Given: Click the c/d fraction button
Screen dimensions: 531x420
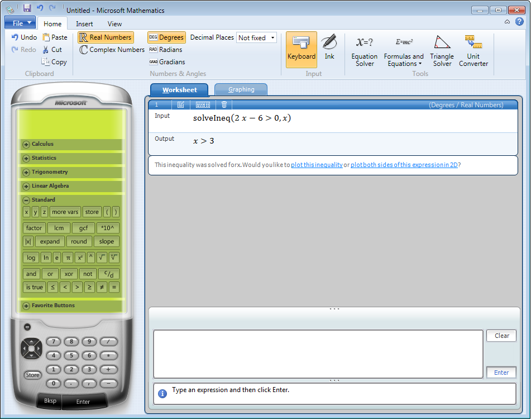Looking at the screenshot, I should tap(109, 274).
